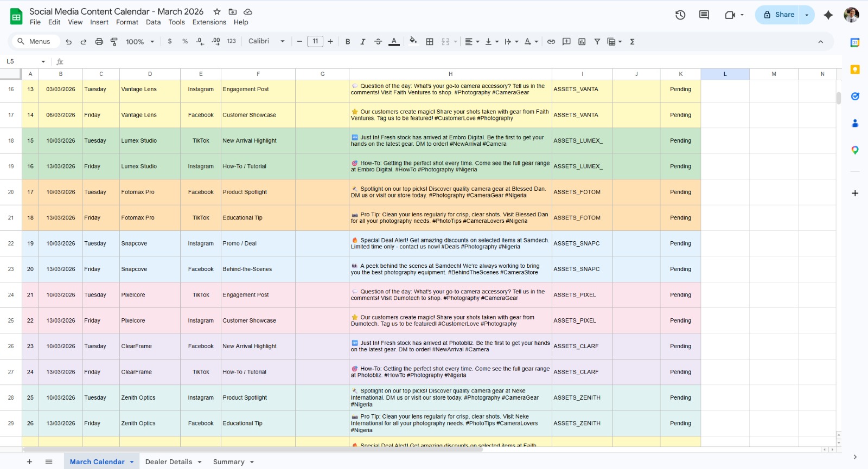Get add-ons with plus icon
868x469 pixels.
[x=855, y=193]
